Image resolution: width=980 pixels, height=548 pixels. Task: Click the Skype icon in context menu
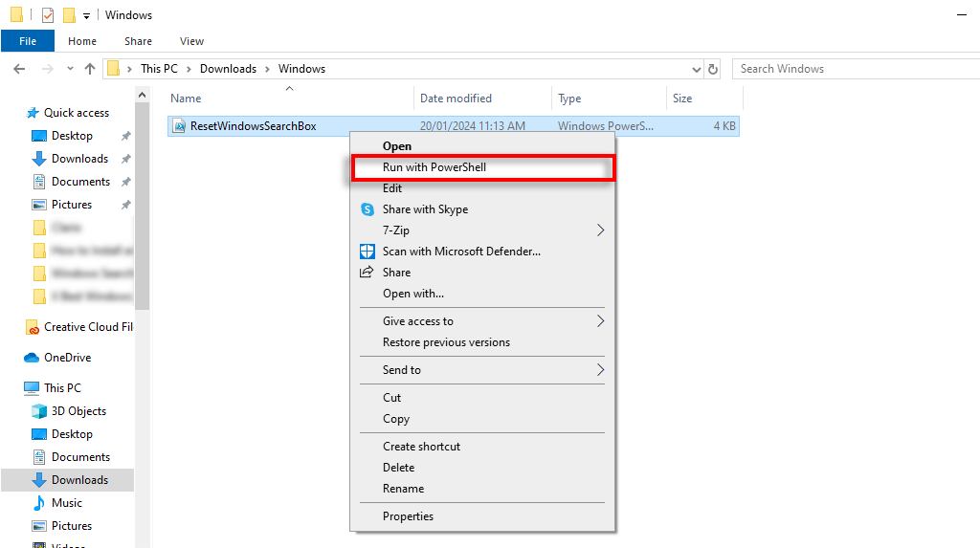(367, 209)
